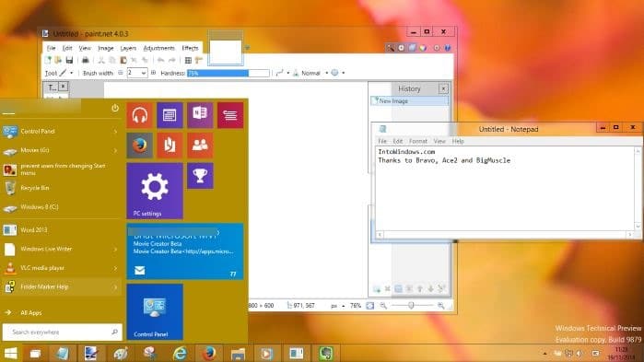The width and height of the screenshot is (644, 362).
Task: Open the Firefox tile in Start menu
Action: (x=140, y=146)
